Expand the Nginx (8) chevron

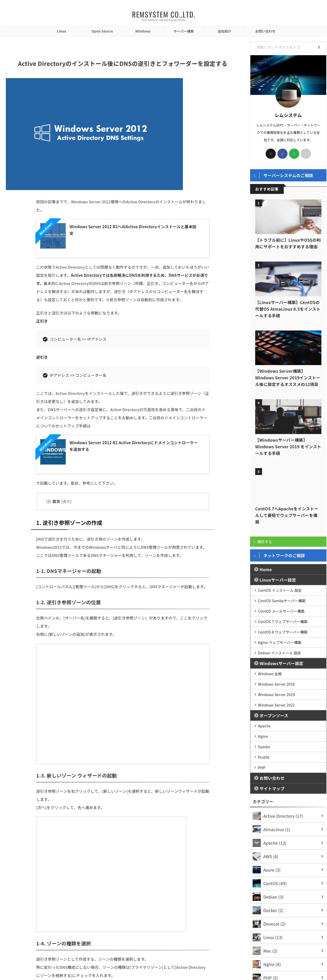pyautogui.click(x=322, y=964)
